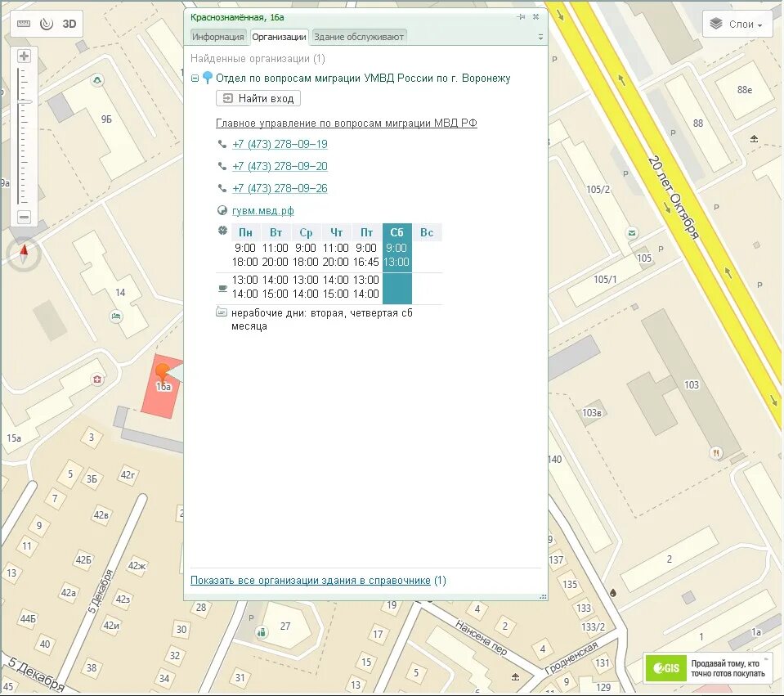Select the Пт column in schedule

366,232
